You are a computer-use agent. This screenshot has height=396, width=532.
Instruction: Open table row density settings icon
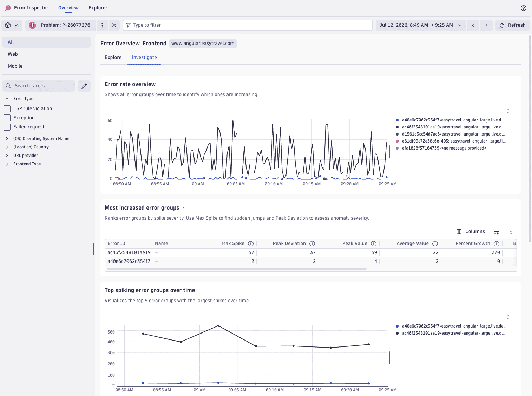497,232
